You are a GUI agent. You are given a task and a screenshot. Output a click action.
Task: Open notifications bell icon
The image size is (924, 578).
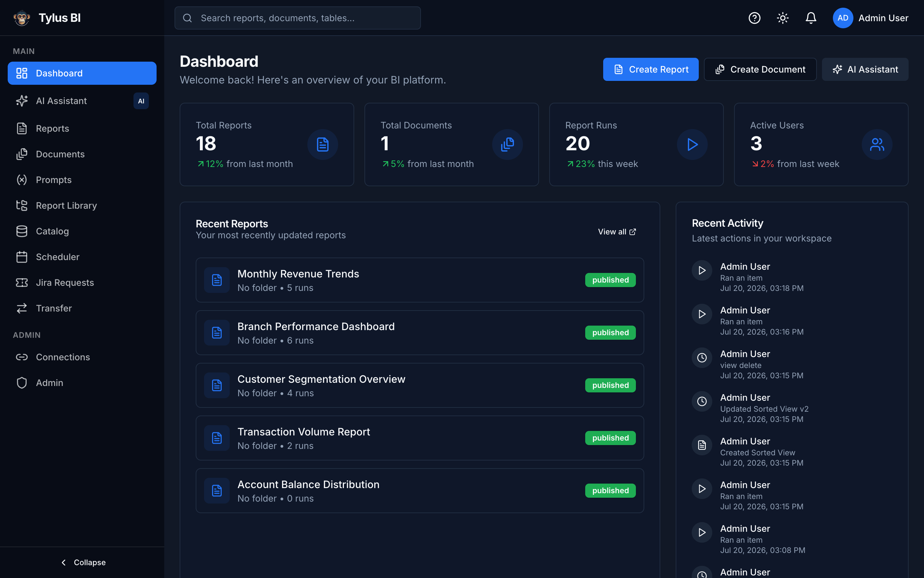[811, 18]
